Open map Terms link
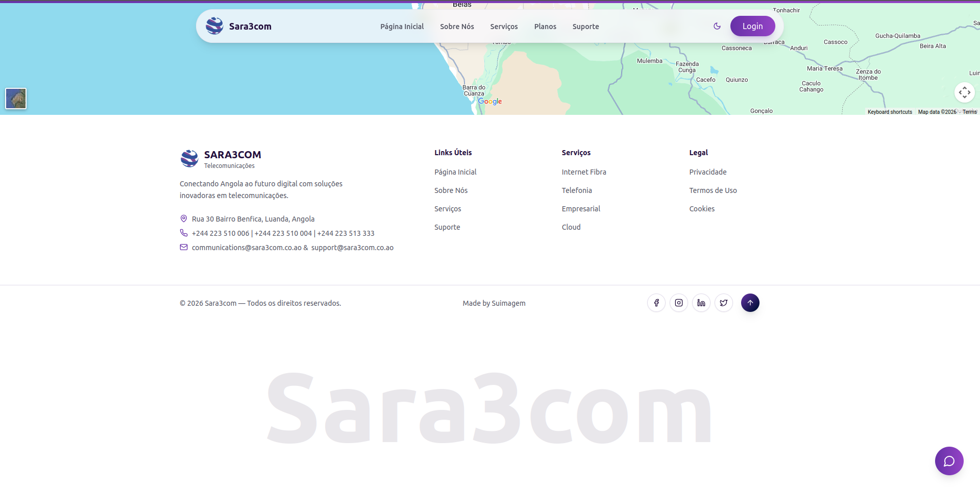The width and height of the screenshot is (980, 487). click(x=969, y=112)
